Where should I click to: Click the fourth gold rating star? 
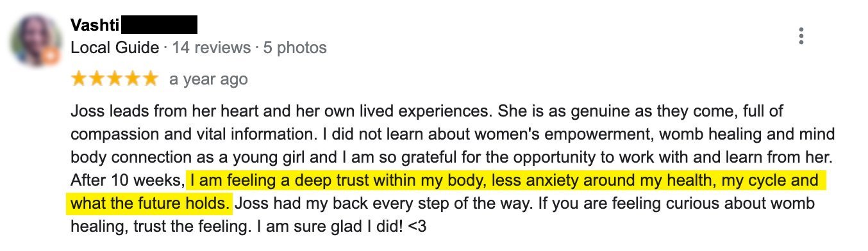click(131, 79)
